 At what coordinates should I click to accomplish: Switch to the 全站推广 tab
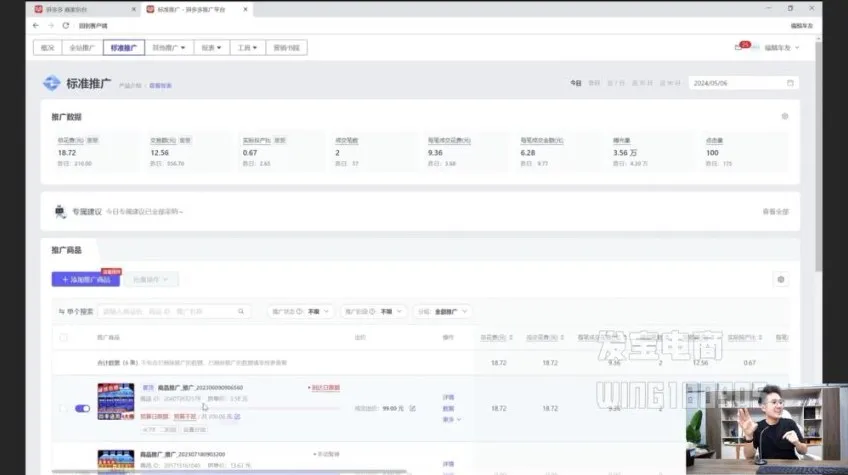[80, 47]
